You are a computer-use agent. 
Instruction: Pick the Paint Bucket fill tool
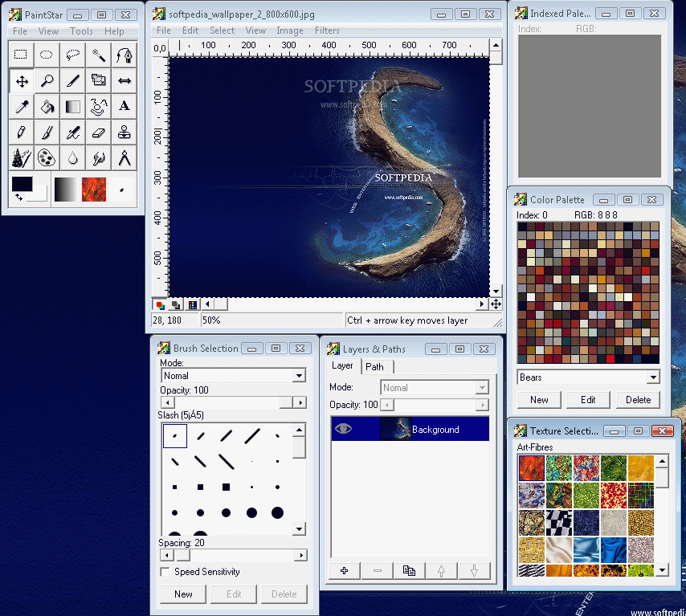[47, 106]
